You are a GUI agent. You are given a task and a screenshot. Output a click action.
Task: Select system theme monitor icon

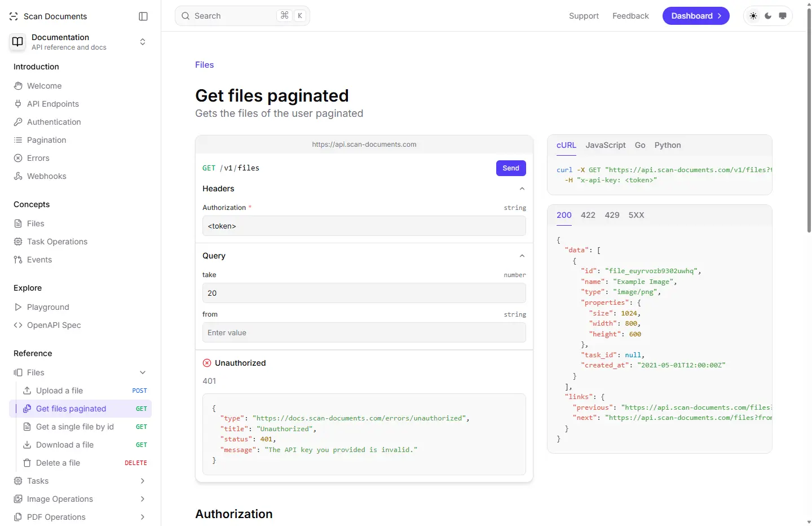(x=783, y=16)
